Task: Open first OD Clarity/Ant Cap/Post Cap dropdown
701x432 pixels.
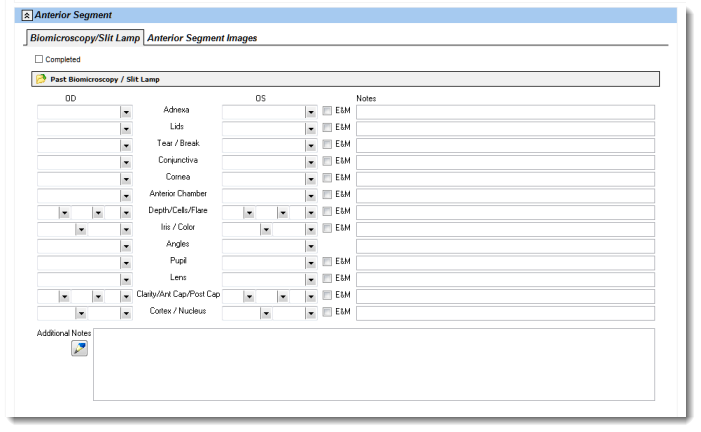Action: pos(65,297)
